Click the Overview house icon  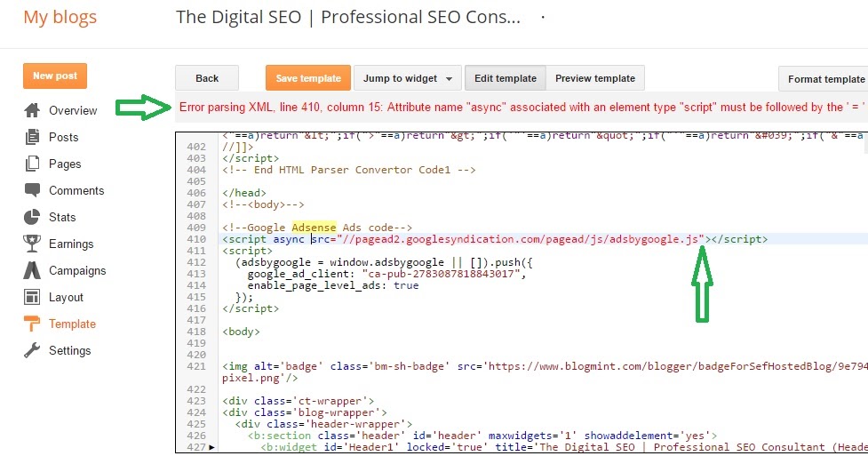coord(32,110)
